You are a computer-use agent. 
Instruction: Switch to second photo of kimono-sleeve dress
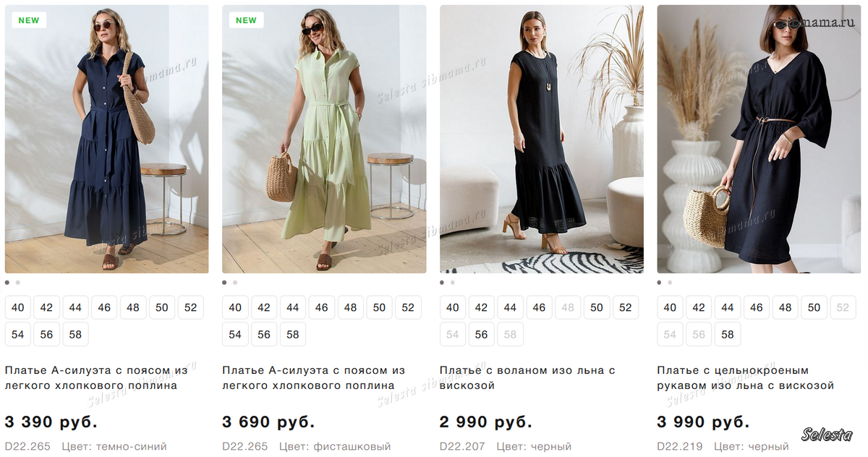(x=670, y=283)
